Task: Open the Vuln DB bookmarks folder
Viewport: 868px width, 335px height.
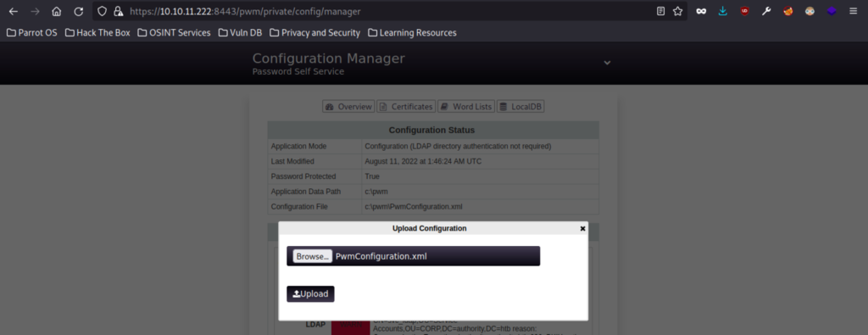Action: click(240, 33)
